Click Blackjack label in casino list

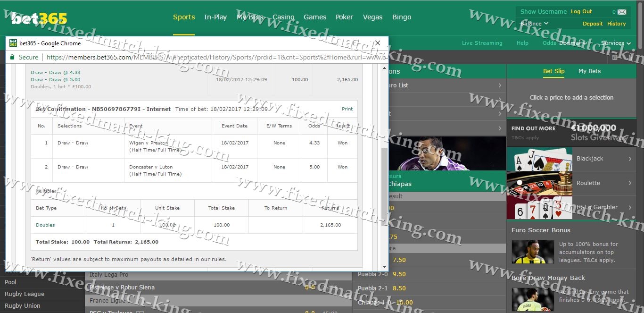click(x=590, y=159)
